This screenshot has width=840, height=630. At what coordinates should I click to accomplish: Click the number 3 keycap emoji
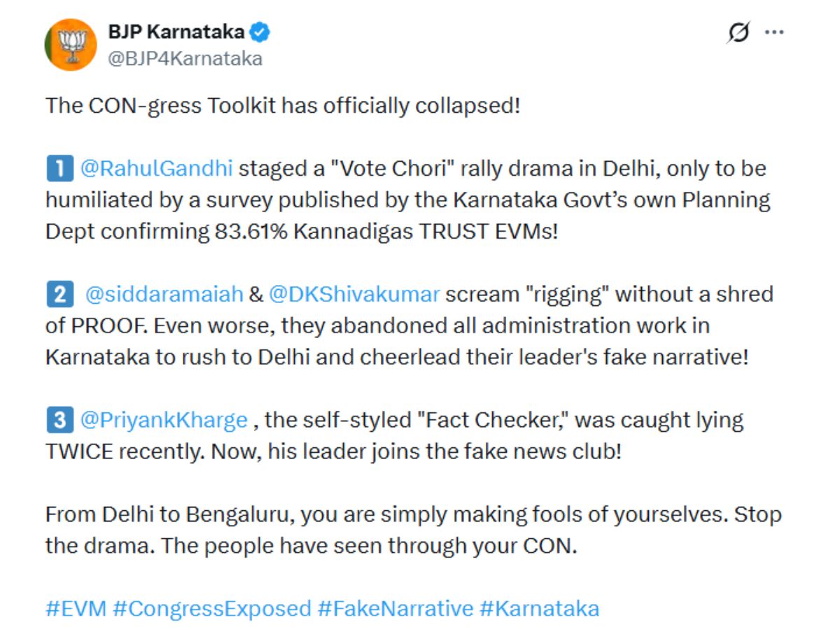coord(59,419)
